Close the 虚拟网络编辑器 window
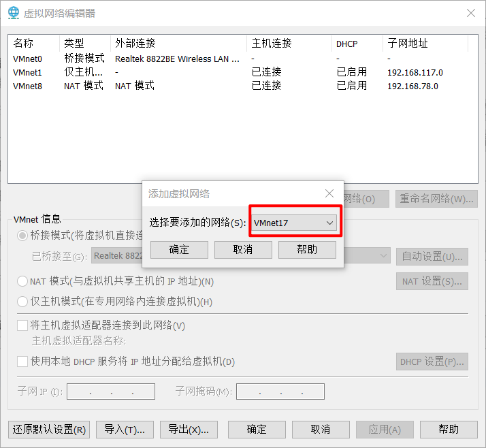This screenshot has height=448, width=486. 470,13
